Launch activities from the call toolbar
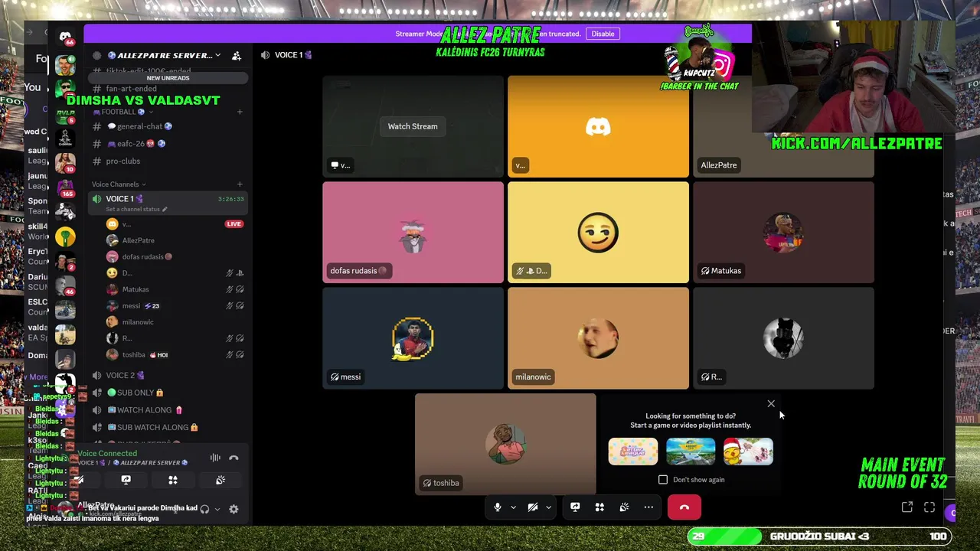This screenshot has width=980, height=551. click(x=599, y=507)
